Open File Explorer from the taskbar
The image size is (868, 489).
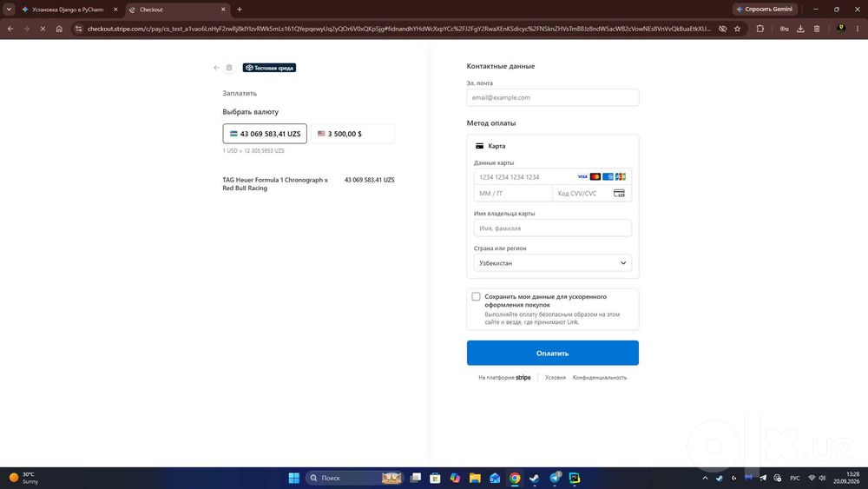pyautogui.click(x=475, y=478)
